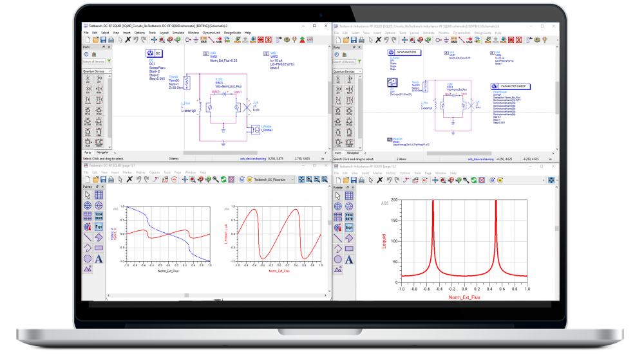Click library books icon in Inductance schematic Parts panel
Image resolution: width=644 pixels, height=357 pixels.
click(344, 54)
